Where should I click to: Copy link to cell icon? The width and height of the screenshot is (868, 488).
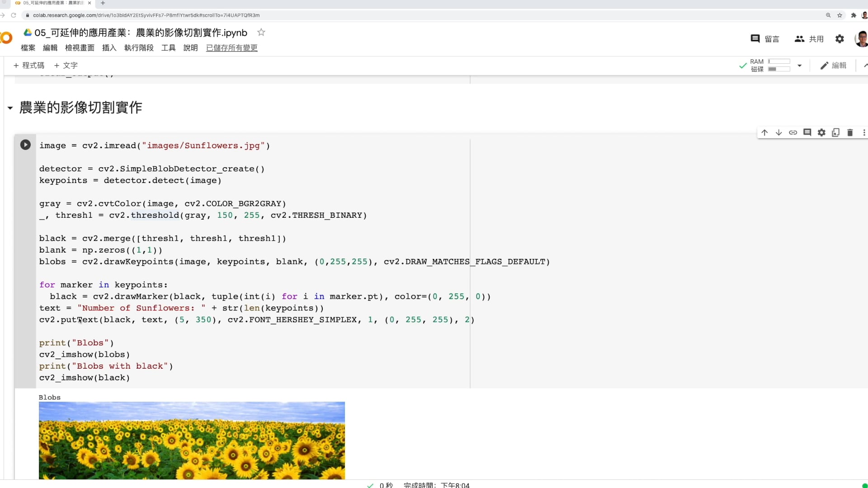(793, 132)
